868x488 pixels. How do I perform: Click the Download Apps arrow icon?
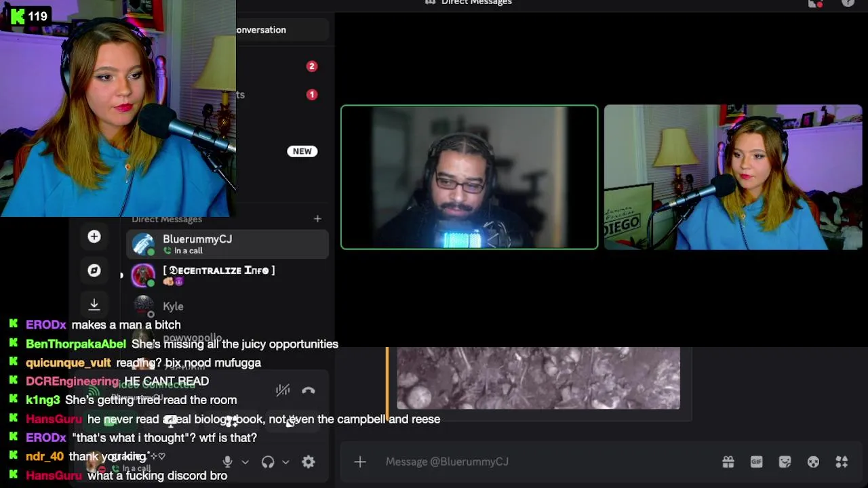point(94,305)
